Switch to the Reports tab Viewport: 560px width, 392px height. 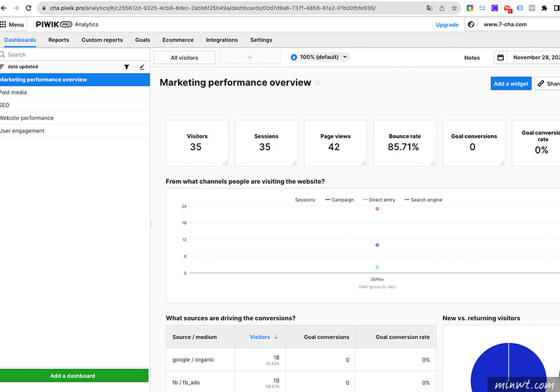(x=59, y=40)
